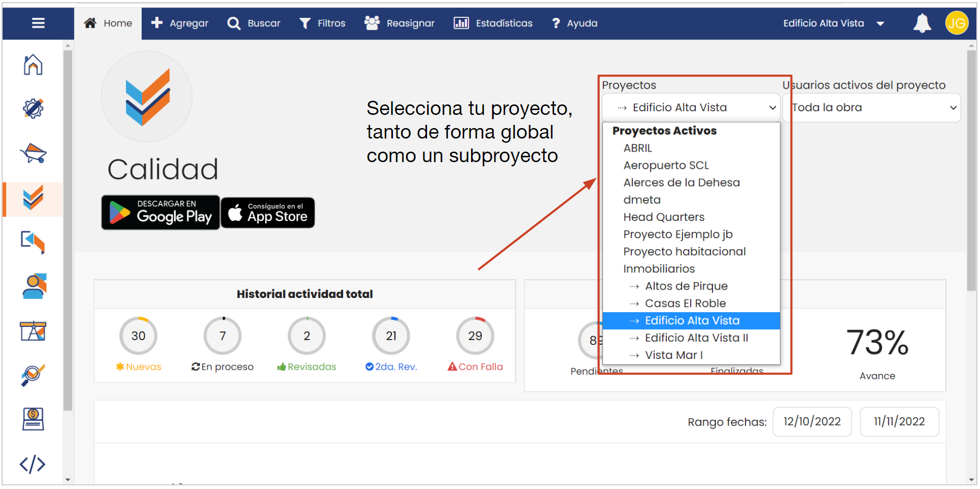
Task: Click the Con Falla progress circle
Action: pos(475,336)
